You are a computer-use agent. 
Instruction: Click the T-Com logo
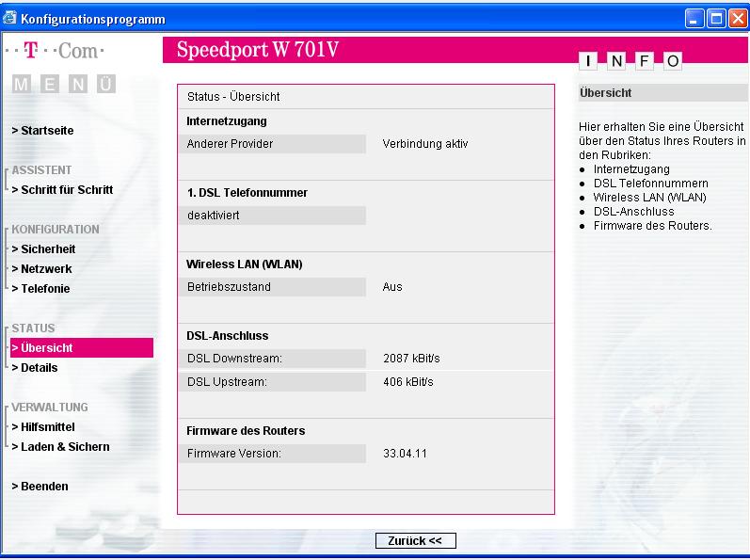click(x=55, y=50)
